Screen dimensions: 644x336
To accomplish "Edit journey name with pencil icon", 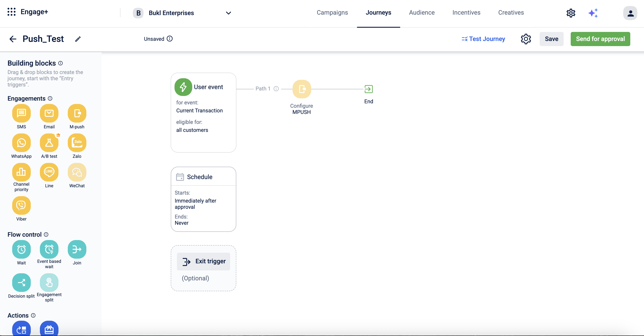I will tap(78, 39).
